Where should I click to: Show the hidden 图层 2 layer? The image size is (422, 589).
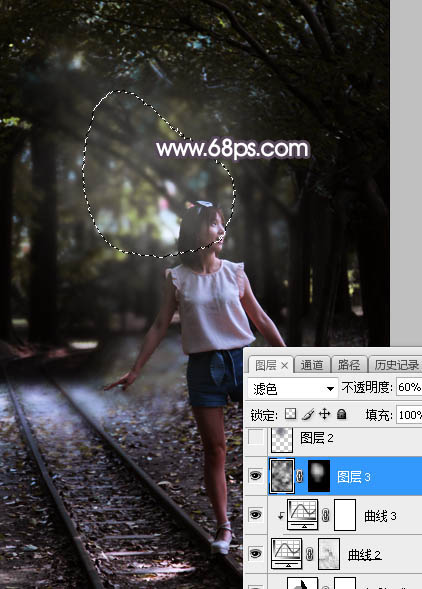256,438
